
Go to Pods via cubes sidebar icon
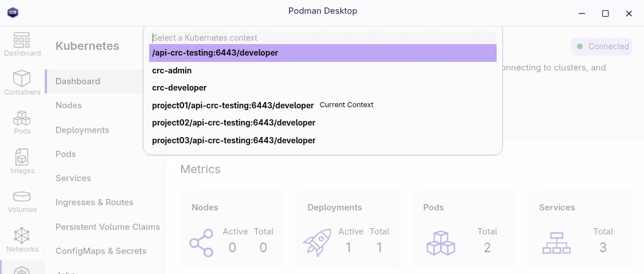click(22, 123)
